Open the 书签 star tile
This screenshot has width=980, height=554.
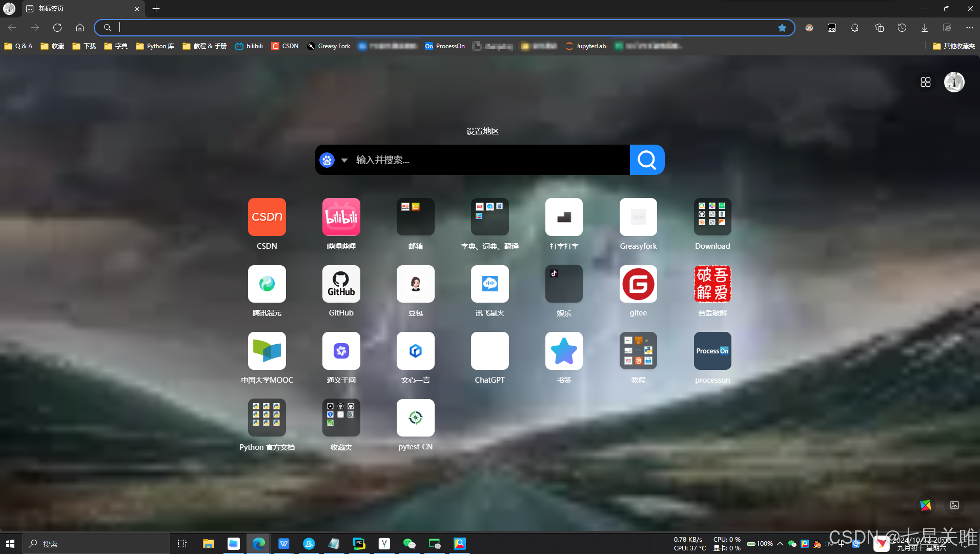(564, 351)
